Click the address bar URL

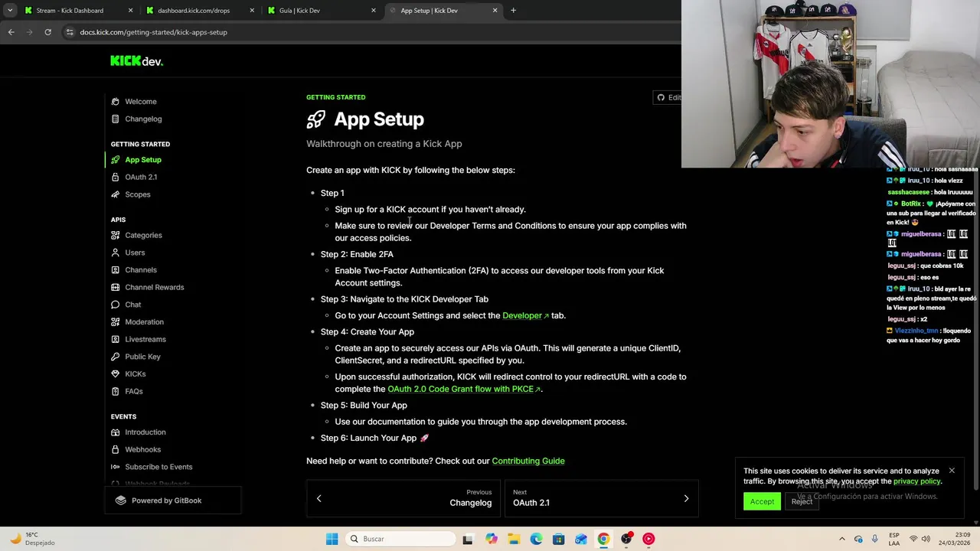(153, 32)
